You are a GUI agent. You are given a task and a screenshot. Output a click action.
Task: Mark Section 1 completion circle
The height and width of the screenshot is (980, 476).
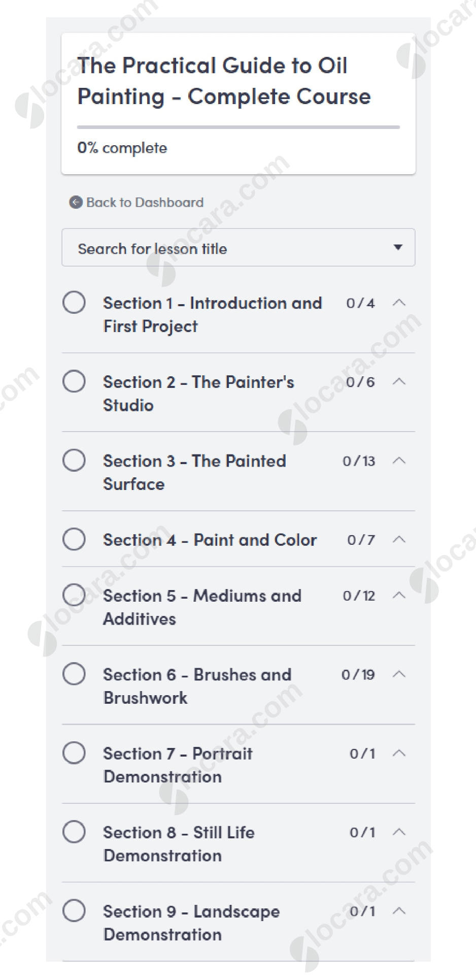[x=74, y=303]
